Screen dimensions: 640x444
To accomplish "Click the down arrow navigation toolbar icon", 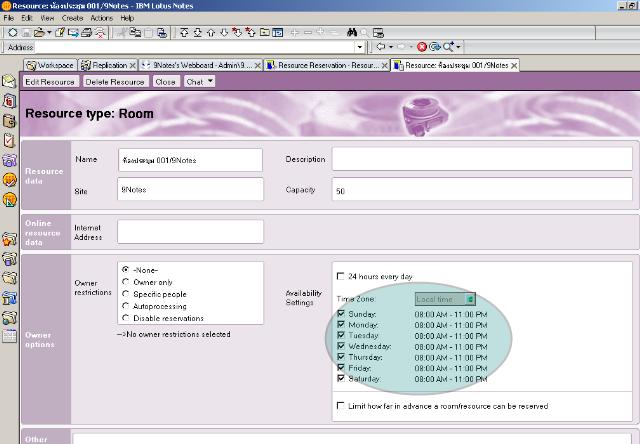I will click(224, 33).
